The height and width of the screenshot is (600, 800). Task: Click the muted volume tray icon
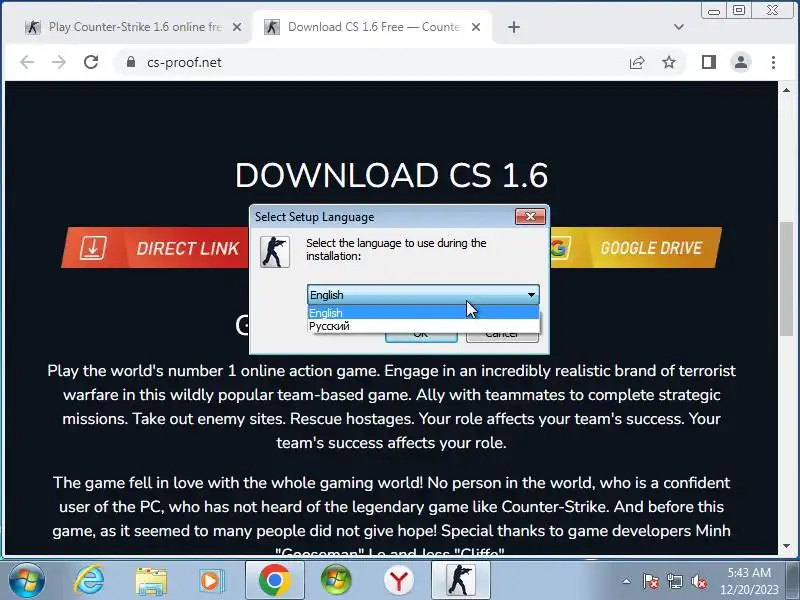click(x=698, y=581)
